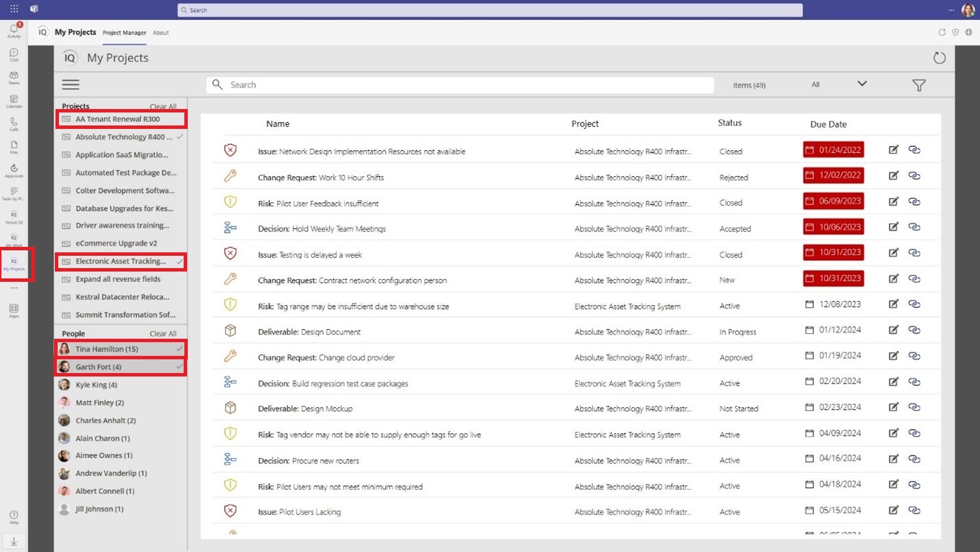Viewport: 980px width, 552px height.
Task: Select Matt Finley in People list
Action: click(121, 403)
